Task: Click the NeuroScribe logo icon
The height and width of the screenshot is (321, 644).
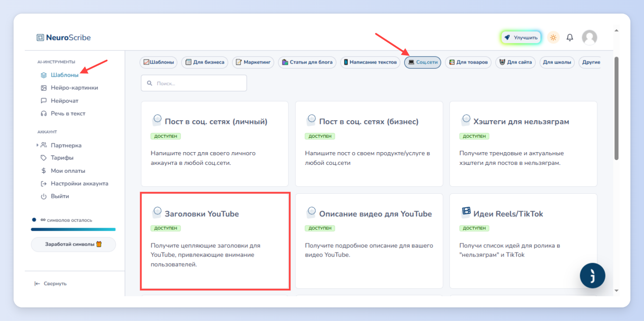Action: [40, 38]
